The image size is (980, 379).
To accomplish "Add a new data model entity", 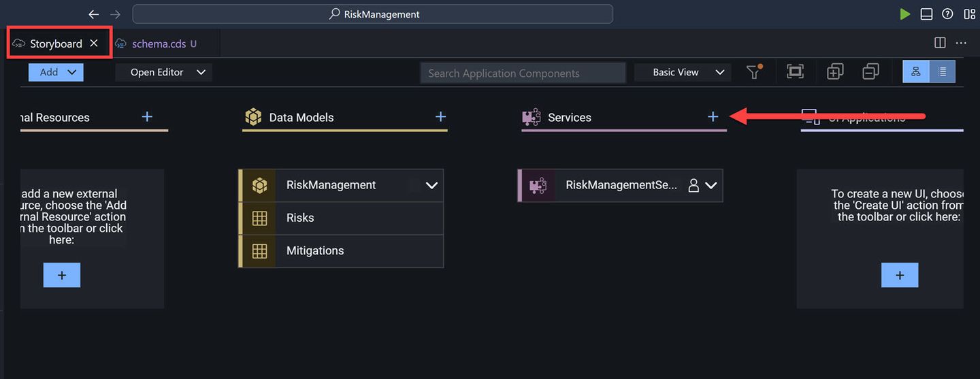I will 440,117.
